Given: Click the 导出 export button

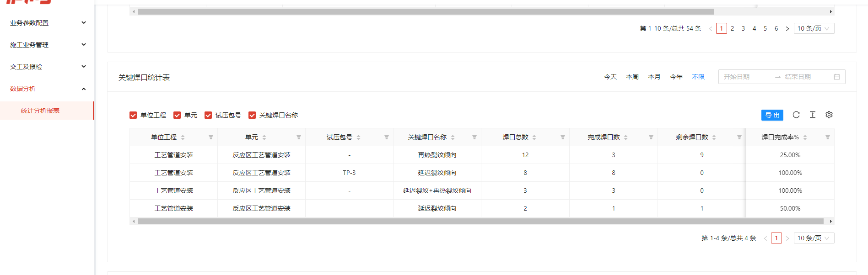Looking at the screenshot, I should 772,115.
